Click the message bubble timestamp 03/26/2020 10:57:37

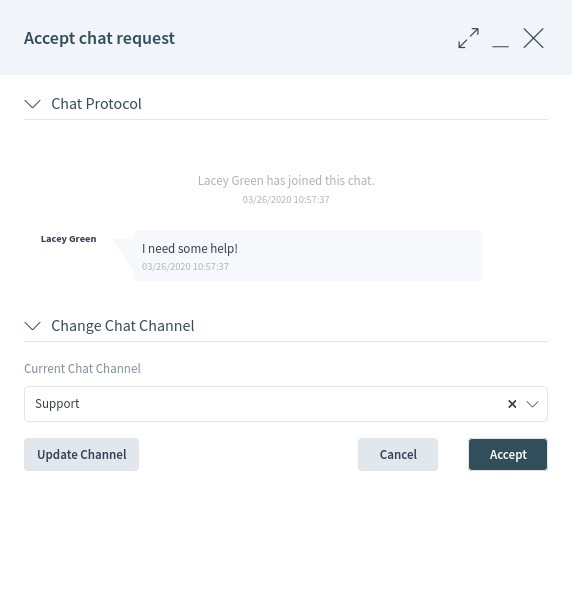click(x=185, y=267)
